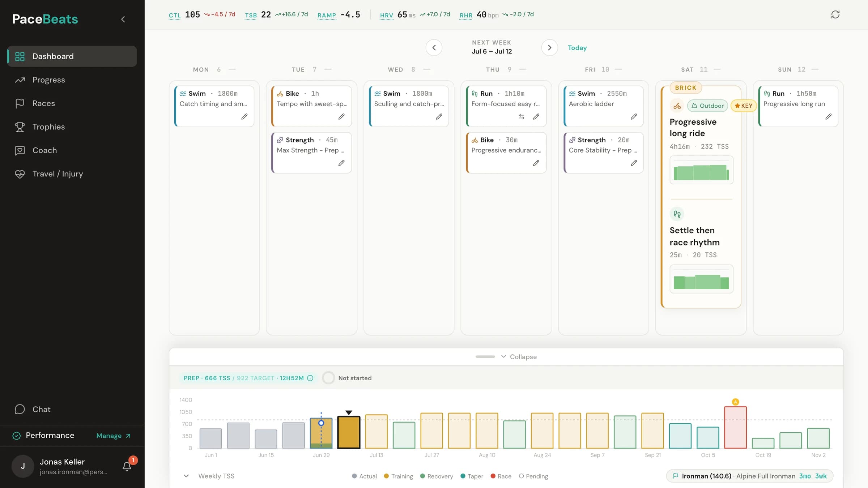The height and width of the screenshot is (488, 868).
Task: Collapse the sidebar with the chevron
Action: point(123,19)
